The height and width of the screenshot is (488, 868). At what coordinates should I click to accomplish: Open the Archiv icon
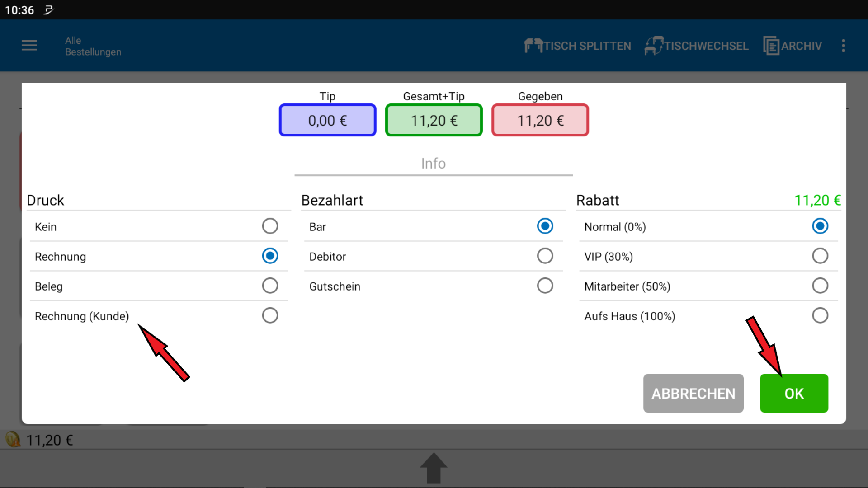(x=771, y=46)
